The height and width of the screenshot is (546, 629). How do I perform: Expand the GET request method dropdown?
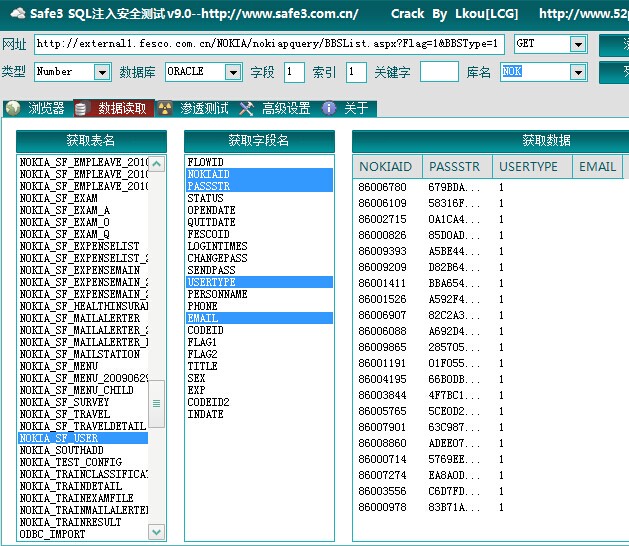pyautogui.click(x=578, y=44)
